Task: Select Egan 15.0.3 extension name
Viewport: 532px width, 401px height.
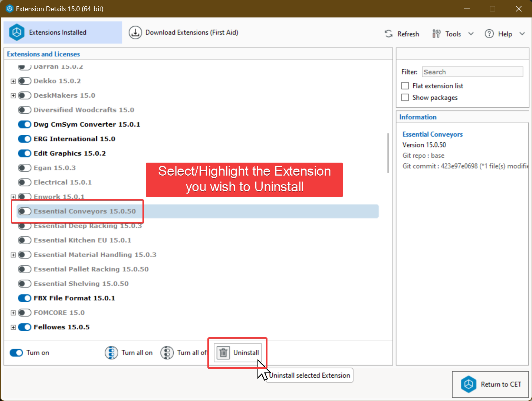Action: 55,168
